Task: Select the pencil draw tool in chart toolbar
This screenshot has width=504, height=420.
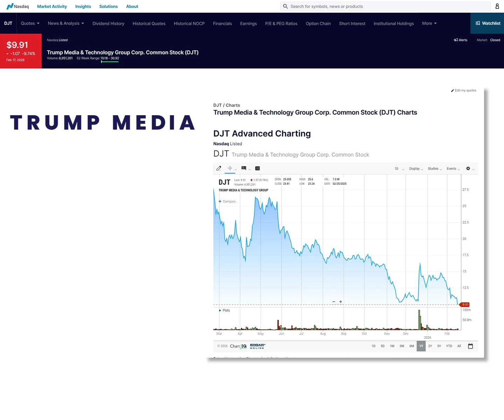Action: pos(219,168)
